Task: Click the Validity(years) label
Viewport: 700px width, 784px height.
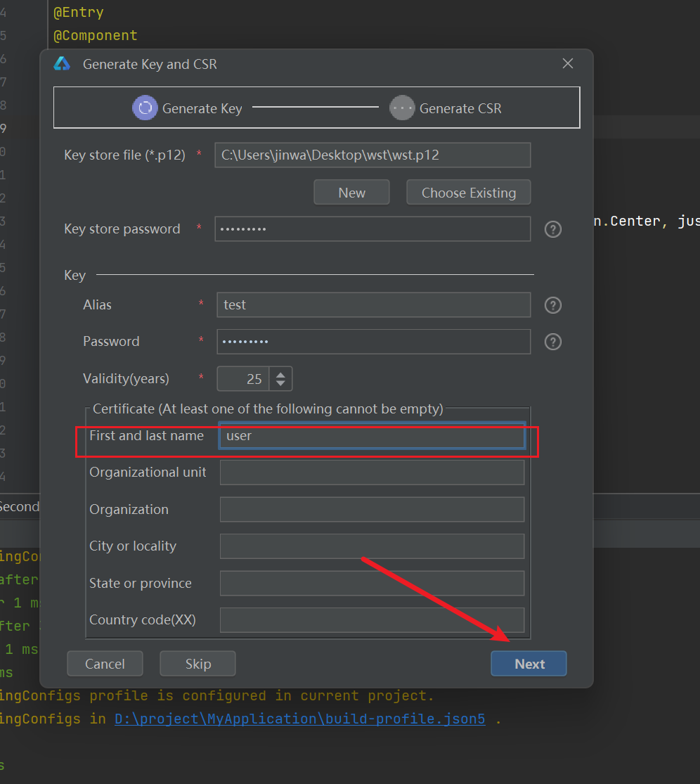Action: (x=126, y=378)
